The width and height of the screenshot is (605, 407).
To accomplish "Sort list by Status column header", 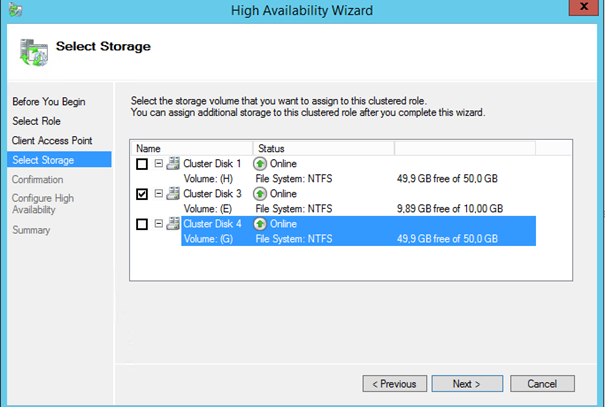I will tap(322, 148).
